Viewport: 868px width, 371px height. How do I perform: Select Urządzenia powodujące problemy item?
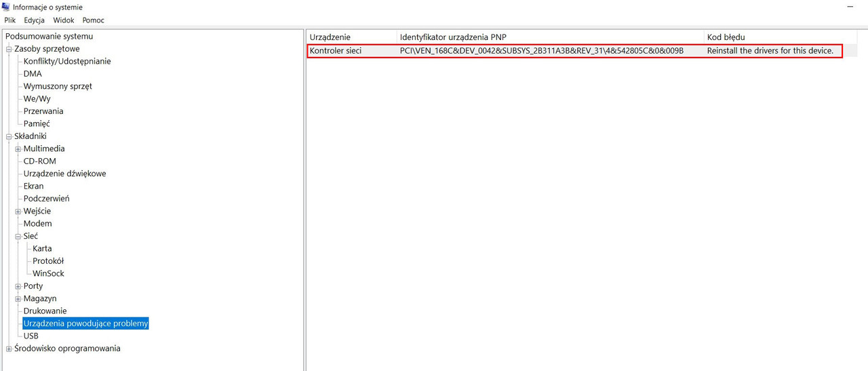click(85, 324)
